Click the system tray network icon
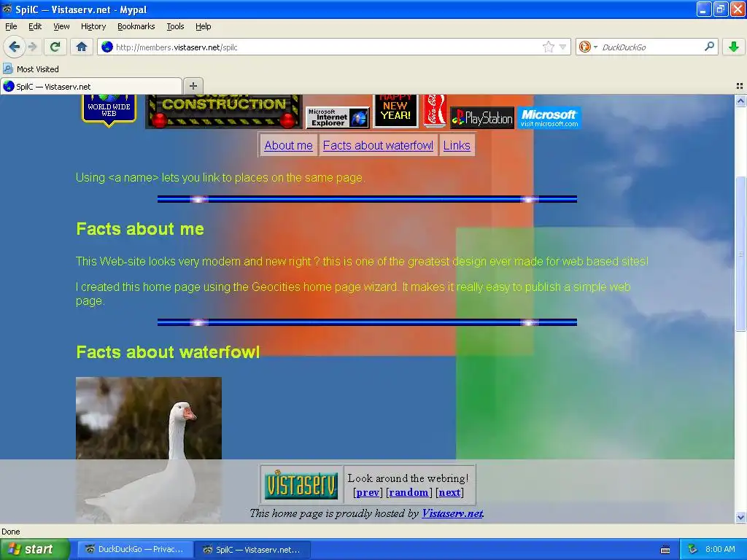The image size is (747, 560). pos(692,549)
